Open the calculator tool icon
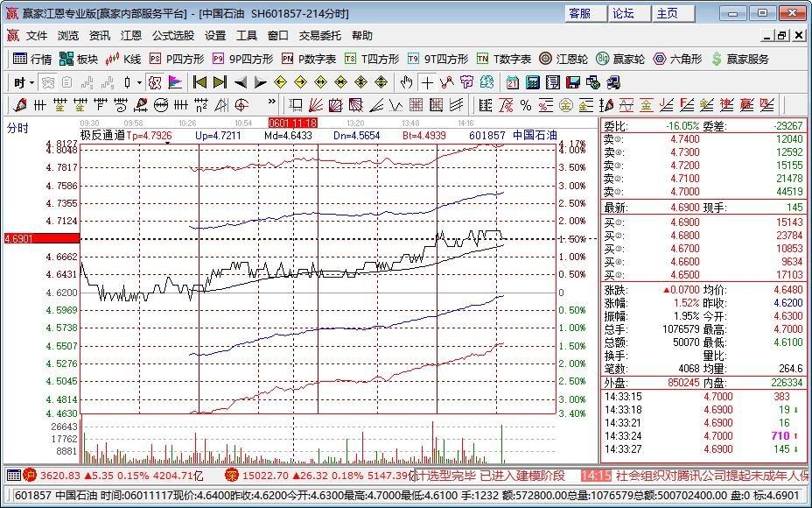812x508 pixels. pos(533,82)
